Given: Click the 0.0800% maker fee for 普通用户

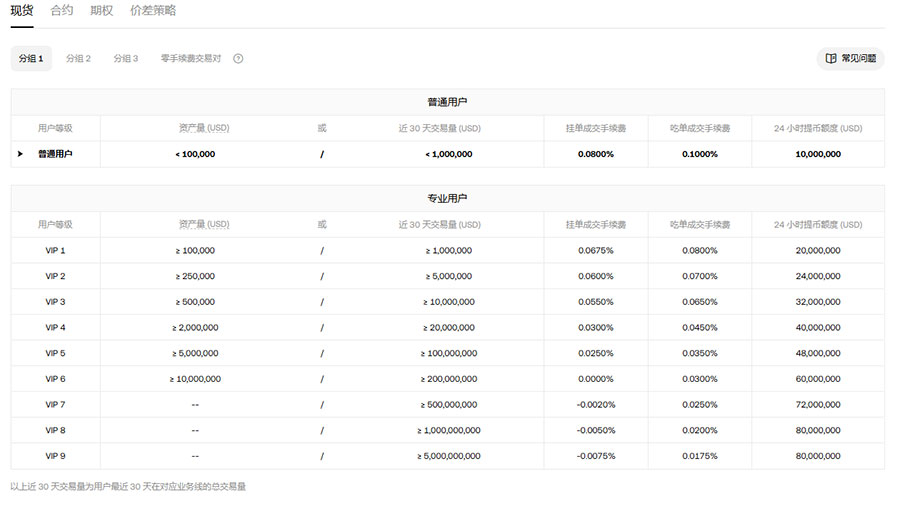Looking at the screenshot, I should click(596, 154).
